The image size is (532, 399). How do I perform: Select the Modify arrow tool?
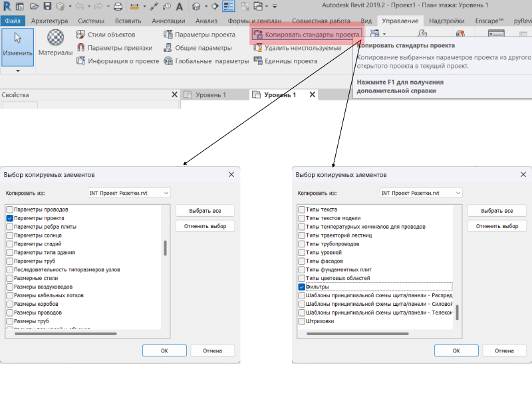18,47
